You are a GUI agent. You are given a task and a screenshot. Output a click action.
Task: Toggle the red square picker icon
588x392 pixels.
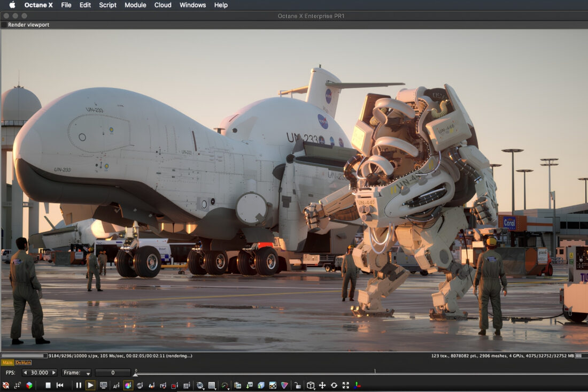[175, 385]
